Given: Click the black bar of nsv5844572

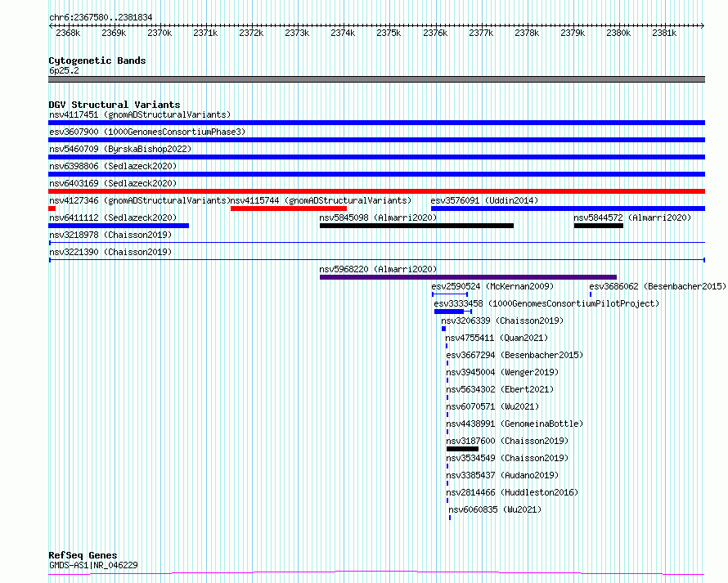Looking at the screenshot, I should pyautogui.click(x=599, y=226).
